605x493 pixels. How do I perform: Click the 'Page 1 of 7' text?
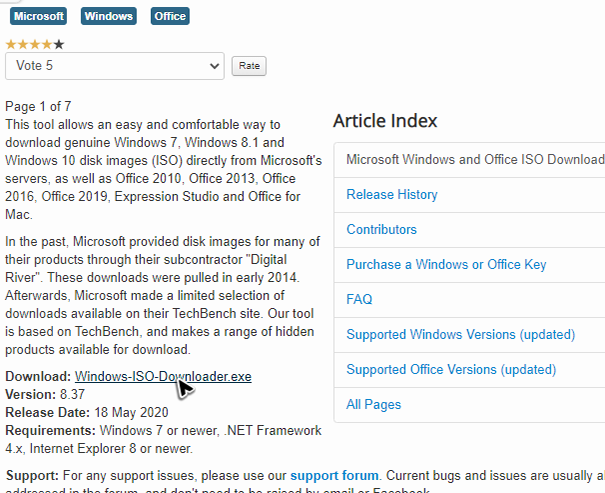[38, 106]
